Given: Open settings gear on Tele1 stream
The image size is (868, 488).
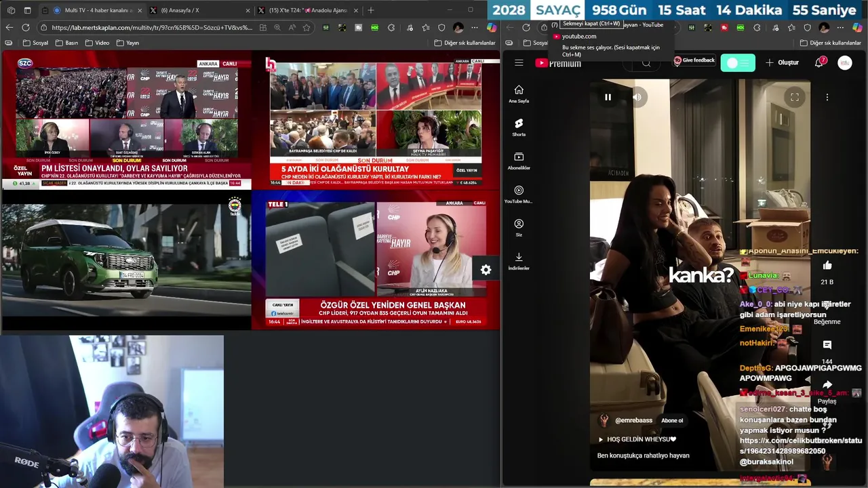Looking at the screenshot, I should (x=486, y=270).
